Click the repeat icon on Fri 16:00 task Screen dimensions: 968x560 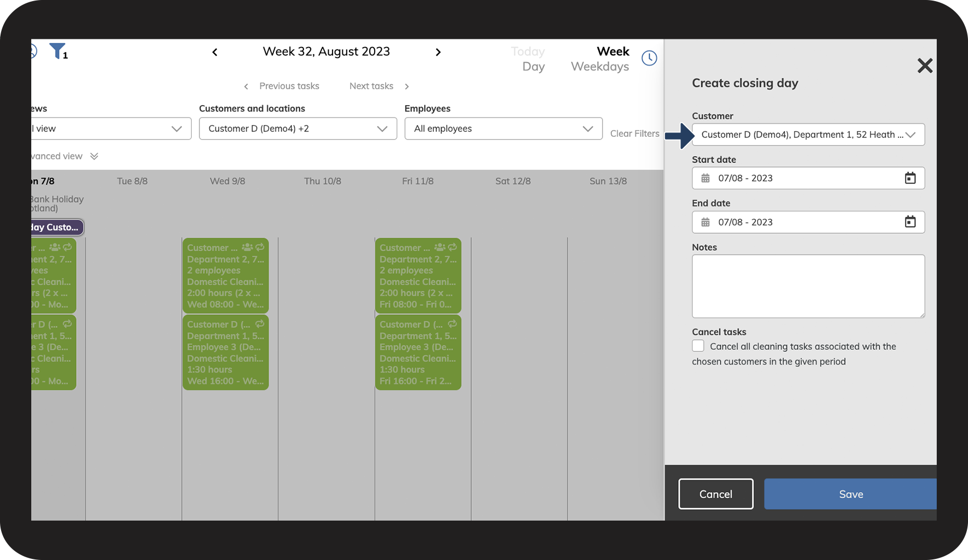452,324
